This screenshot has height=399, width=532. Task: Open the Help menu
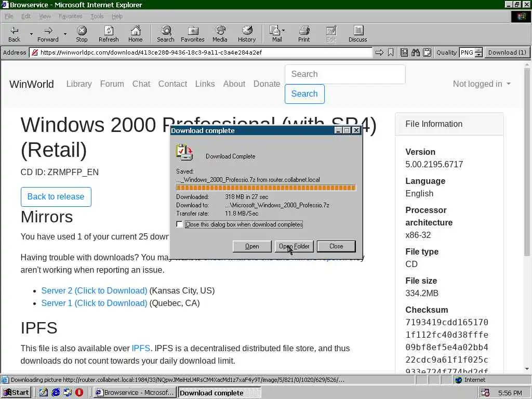tap(117, 16)
